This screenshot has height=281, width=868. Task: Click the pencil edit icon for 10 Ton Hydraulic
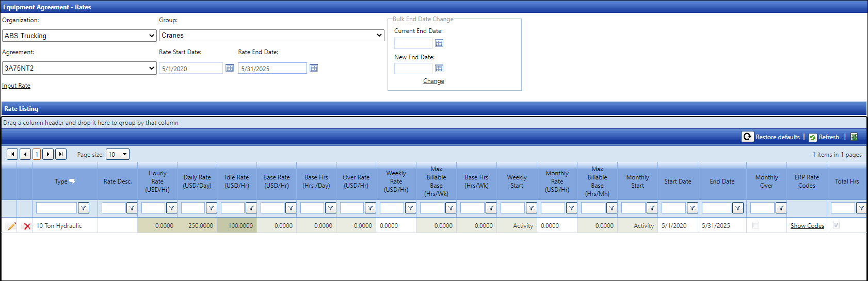click(x=11, y=226)
